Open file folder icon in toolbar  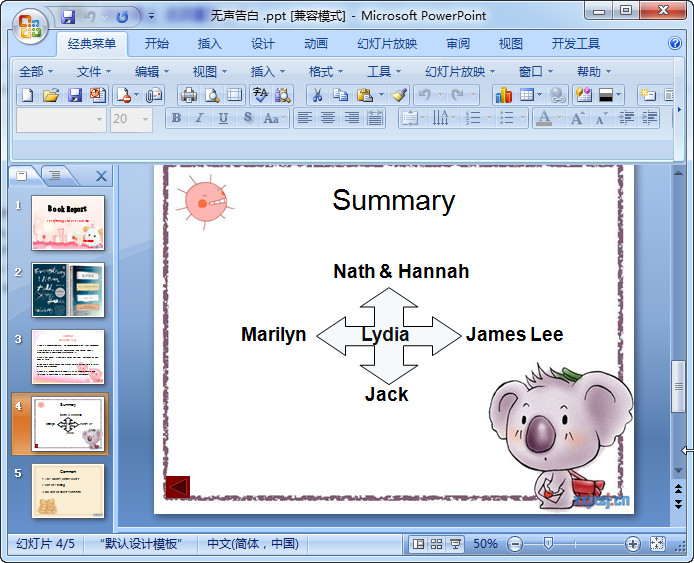tap(51, 95)
